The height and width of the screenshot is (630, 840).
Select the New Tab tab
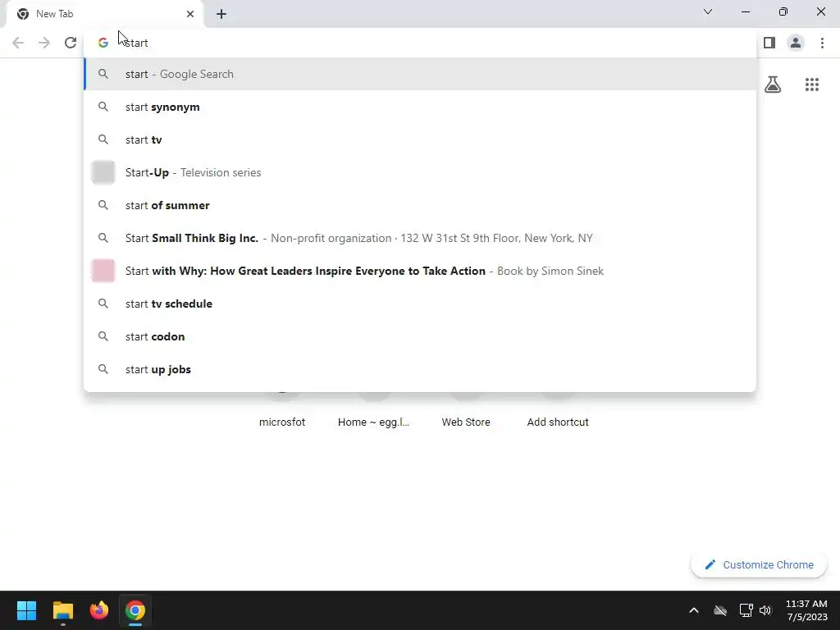click(x=104, y=14)
